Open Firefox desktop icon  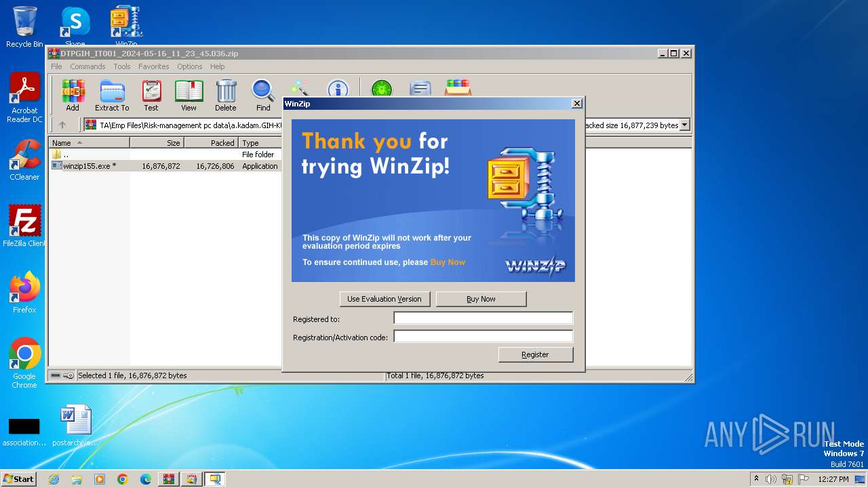tap(24, 292)
